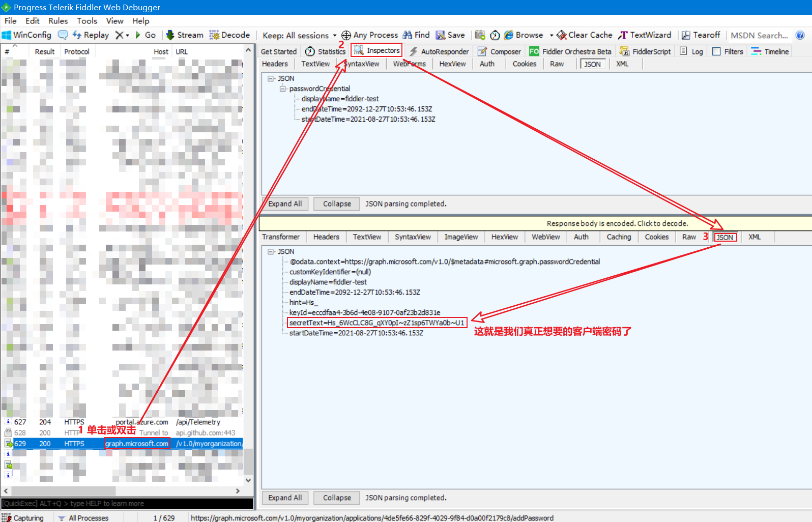The image size is (812, 522).
Task: Select request Raw inspector tab
Action: [x=557, y=64]
